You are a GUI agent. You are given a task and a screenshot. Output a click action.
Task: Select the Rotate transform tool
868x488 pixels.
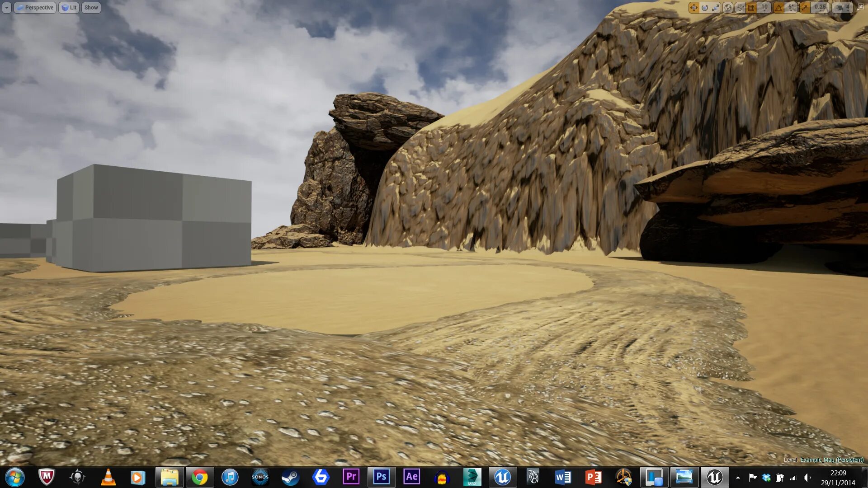click(704, 8)
